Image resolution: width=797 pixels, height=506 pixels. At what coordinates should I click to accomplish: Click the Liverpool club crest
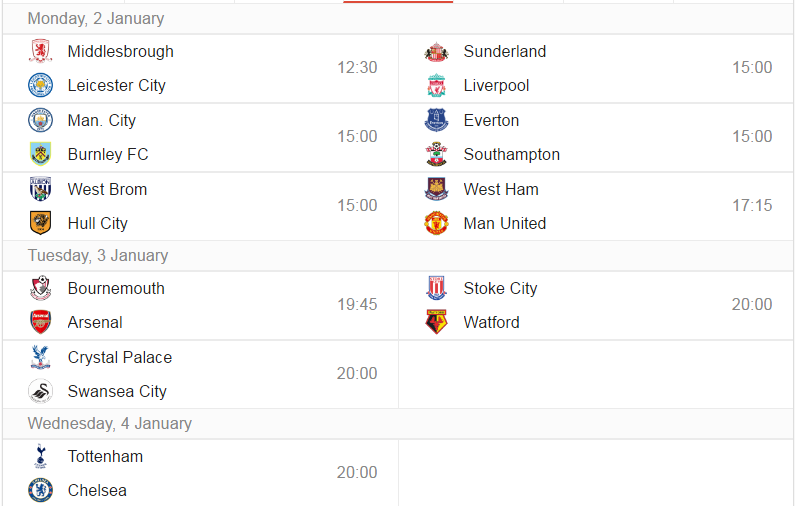coord(436,85)
